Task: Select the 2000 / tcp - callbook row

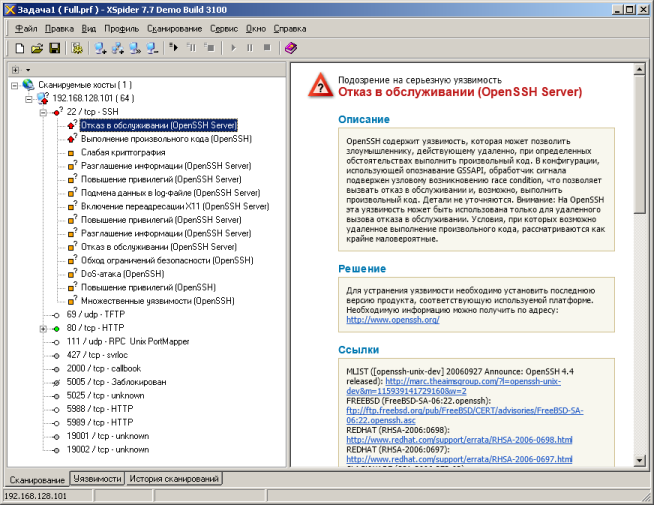Action: (x=103, y=369)
